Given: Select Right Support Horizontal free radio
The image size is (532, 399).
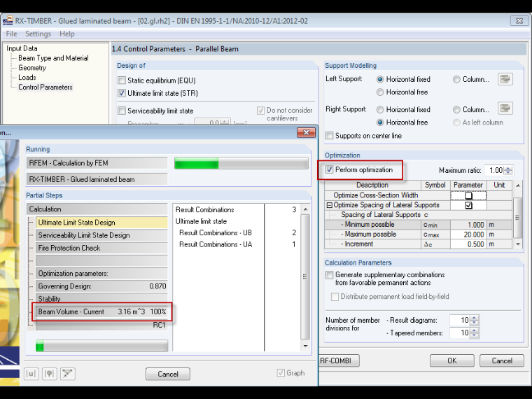Looking at the screenshot, I should (380, 122).
